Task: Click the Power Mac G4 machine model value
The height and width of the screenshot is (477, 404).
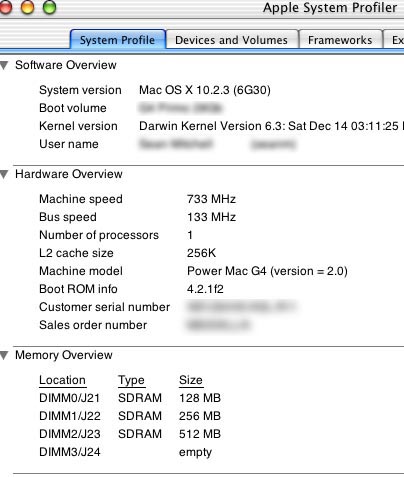Action: pos(267,271)
